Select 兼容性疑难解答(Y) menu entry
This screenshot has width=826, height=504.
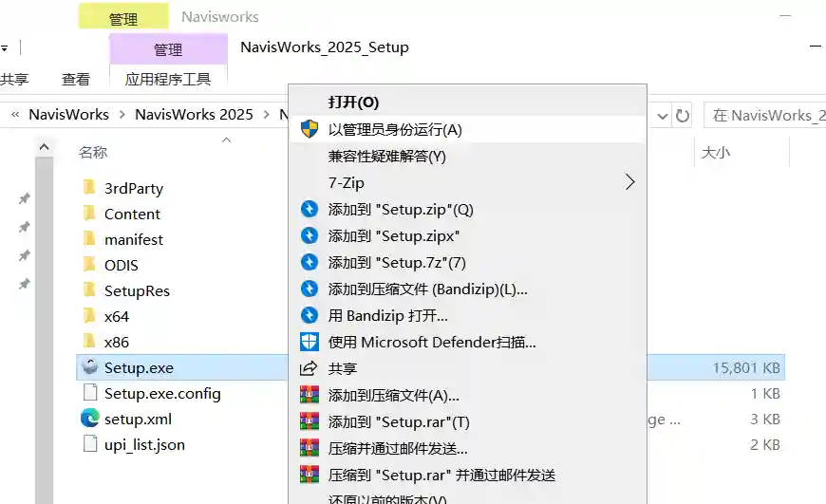[386, 156]
